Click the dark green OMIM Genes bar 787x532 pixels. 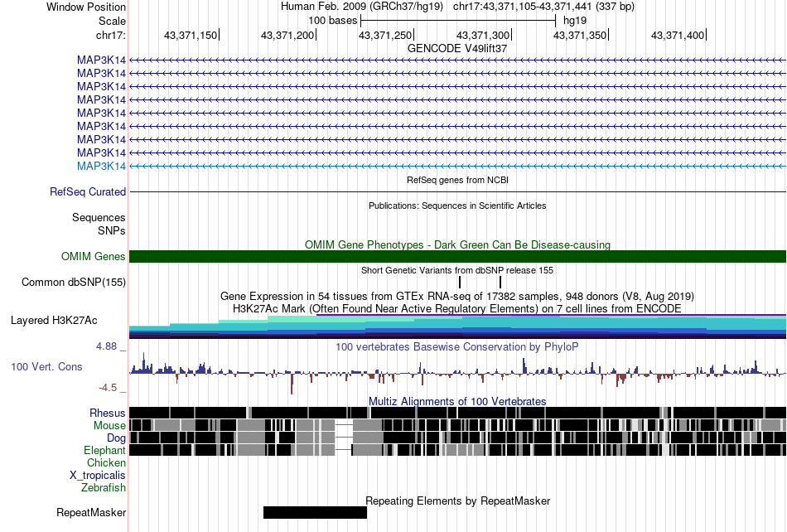coord(458,256)
